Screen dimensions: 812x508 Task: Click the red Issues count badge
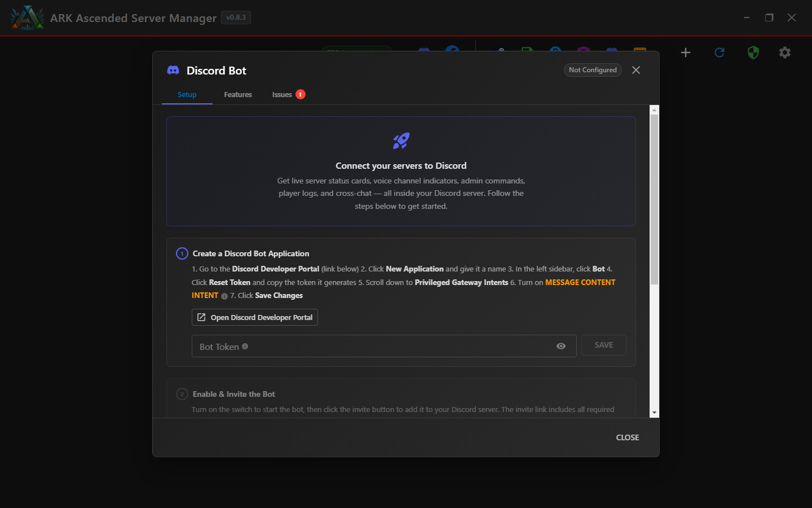tap(301, 94)
